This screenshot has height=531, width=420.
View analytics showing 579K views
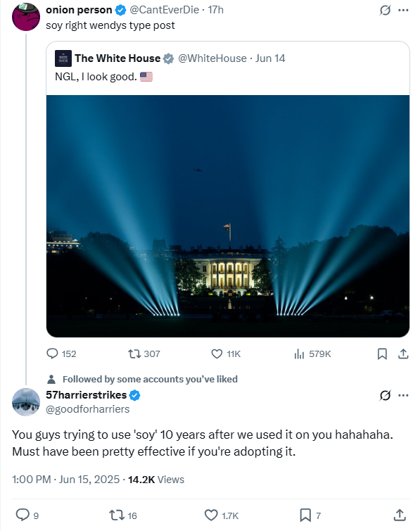(312, 354)
